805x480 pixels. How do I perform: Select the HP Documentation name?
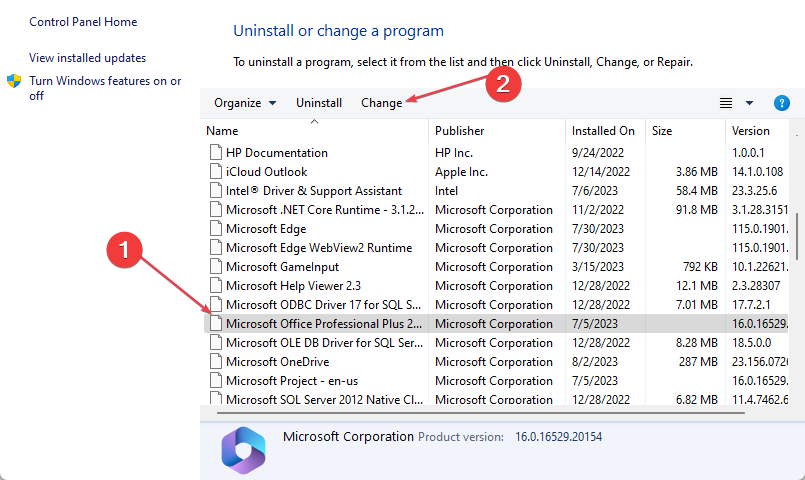pyautogui.click(x=277, y=152)
